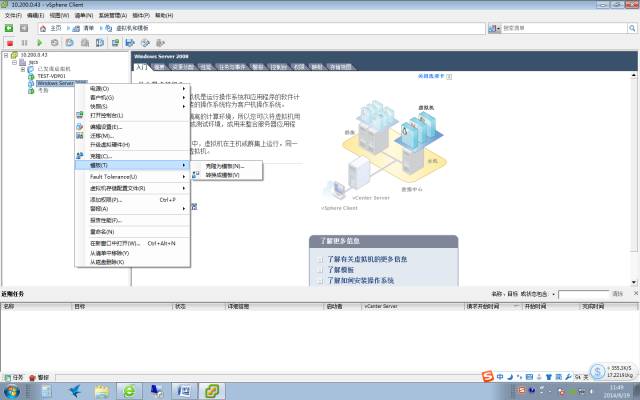
Task: Click the gray navigate Forward arrow icon
Action: click(x=24, y=28)
